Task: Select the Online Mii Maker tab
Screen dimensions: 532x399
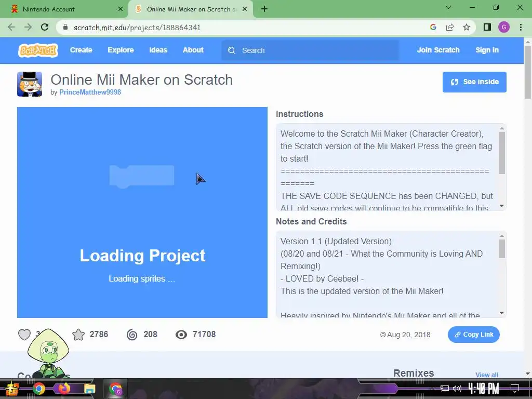Action: (190, 9)
